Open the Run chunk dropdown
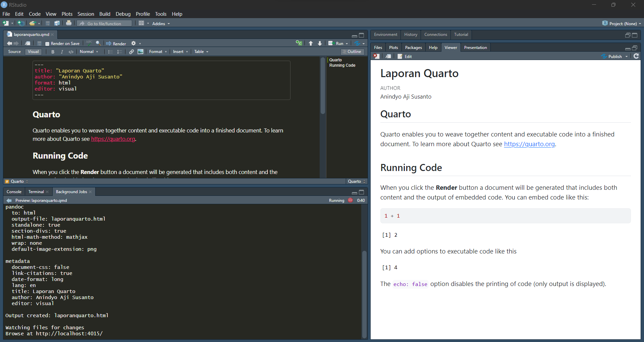644x342 pixels. click(x=347, y=44)
